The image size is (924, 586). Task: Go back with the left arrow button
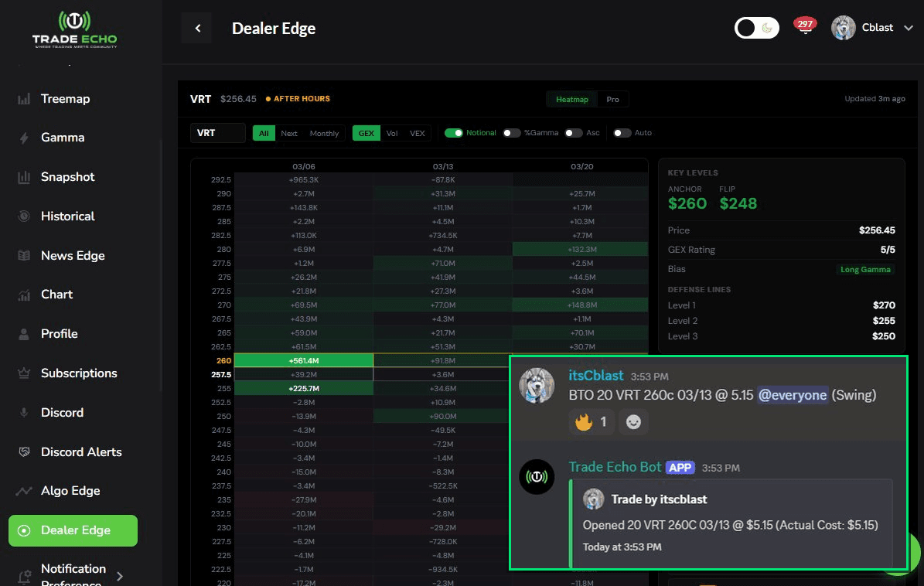tap(197, 29)
